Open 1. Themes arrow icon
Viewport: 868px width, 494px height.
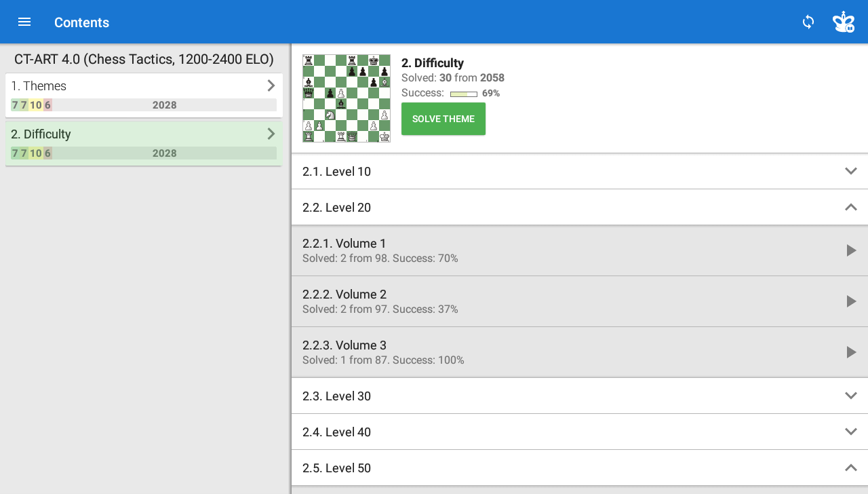(271, 85)
